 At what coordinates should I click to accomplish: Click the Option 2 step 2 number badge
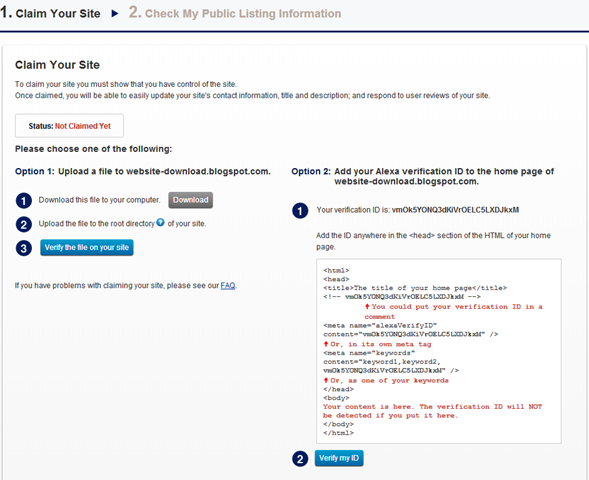300,459
